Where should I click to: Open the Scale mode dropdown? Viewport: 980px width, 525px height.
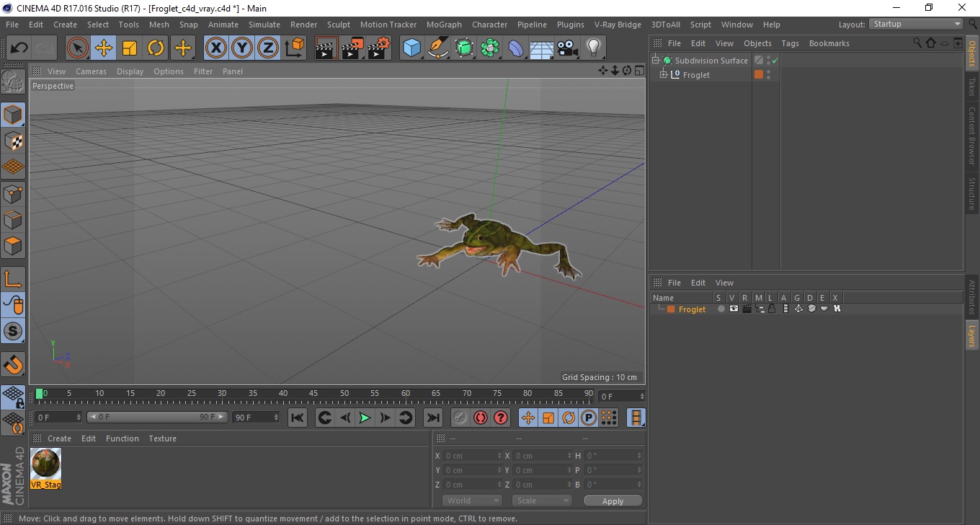[542, 500]
